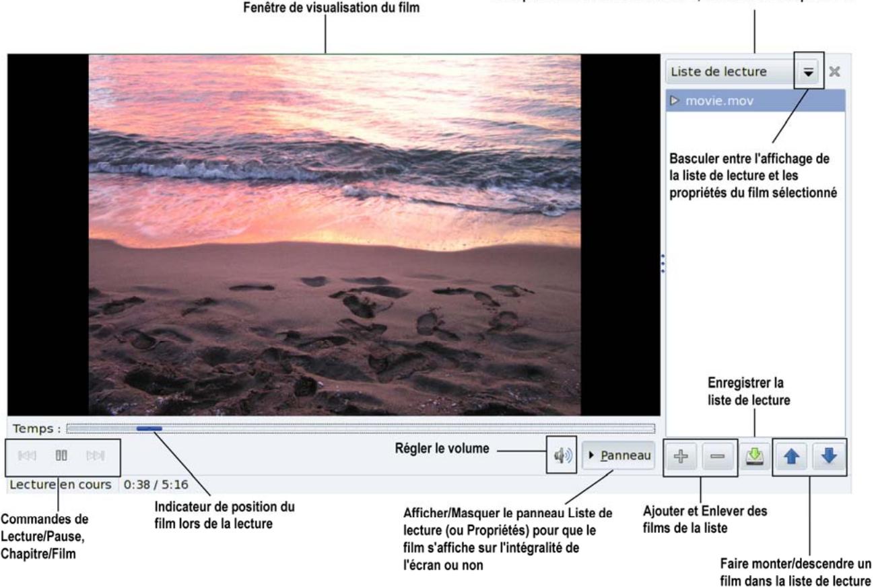Save the playlist with the green arrow icon

point(754,457)
